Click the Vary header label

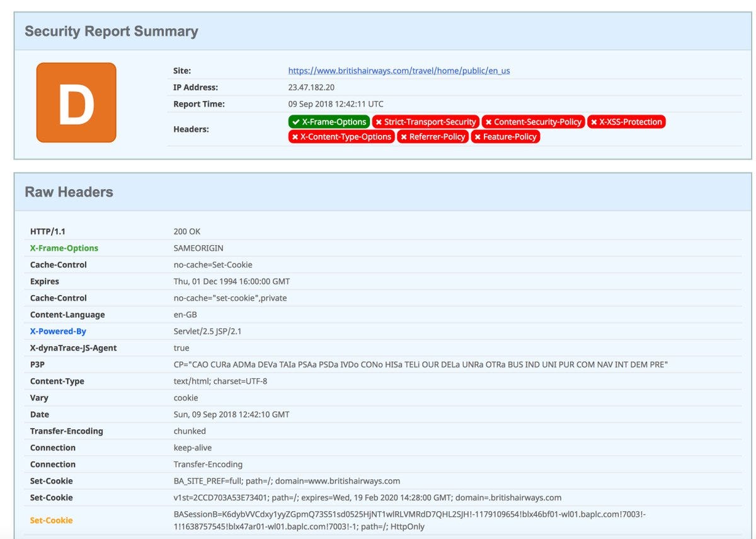39,398
